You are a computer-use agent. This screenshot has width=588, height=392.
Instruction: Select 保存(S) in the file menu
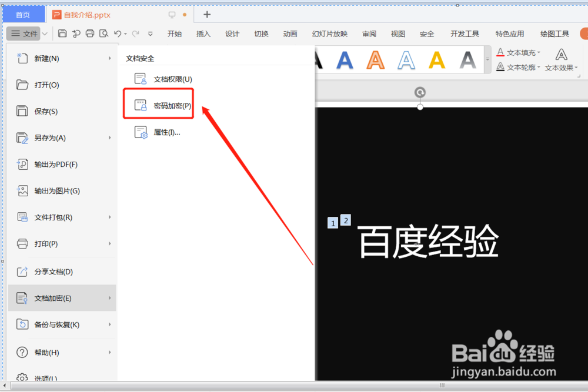click(x=62, y=111)
